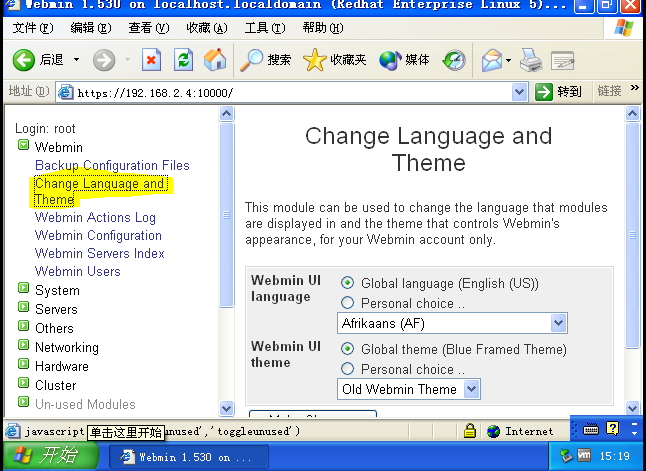The image size is (646, 471).
Task: Open the Mail button dropdown arrow
Action: pyautogui.click(x=508, y=61)
